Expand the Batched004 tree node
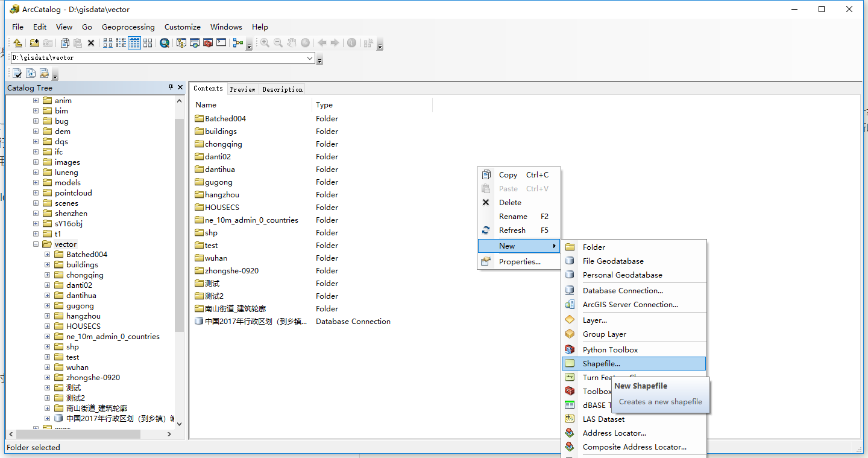Screen dimensions: 868x458 [47, 255]
